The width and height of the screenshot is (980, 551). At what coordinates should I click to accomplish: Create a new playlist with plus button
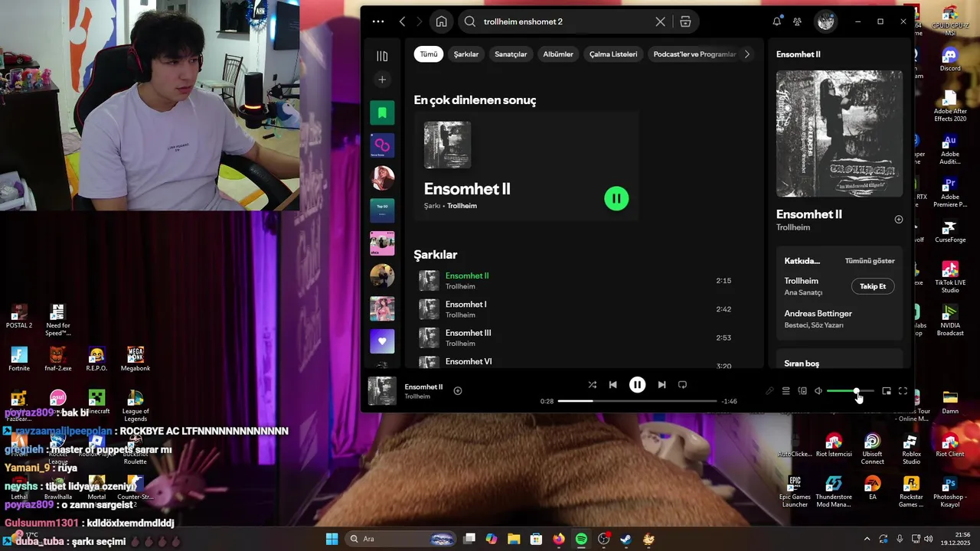coord(382,80)
